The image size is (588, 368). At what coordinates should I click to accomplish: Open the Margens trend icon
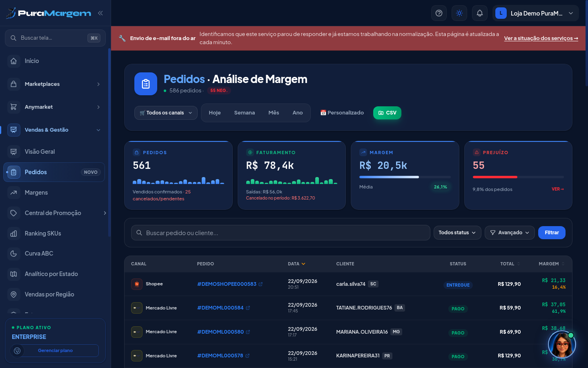click(x=13, y=193)
